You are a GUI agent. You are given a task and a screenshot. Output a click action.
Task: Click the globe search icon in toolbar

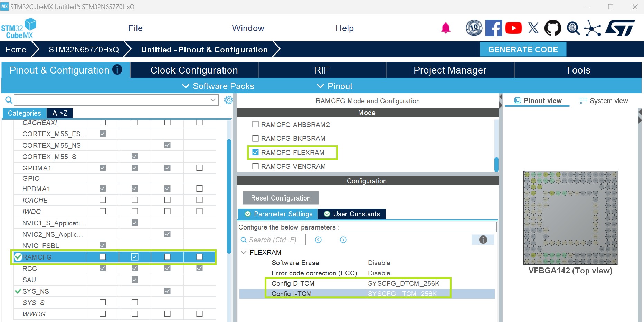573,28
